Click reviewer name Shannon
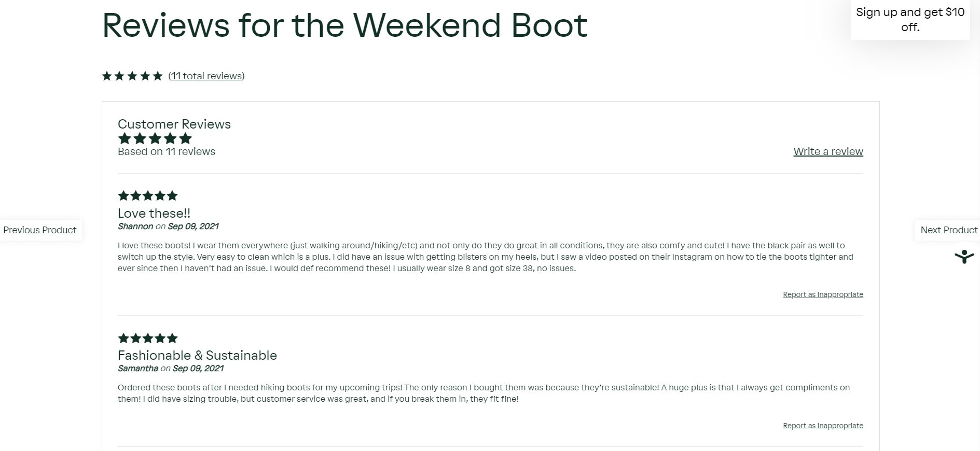980x451 pixels. point(135,226)
